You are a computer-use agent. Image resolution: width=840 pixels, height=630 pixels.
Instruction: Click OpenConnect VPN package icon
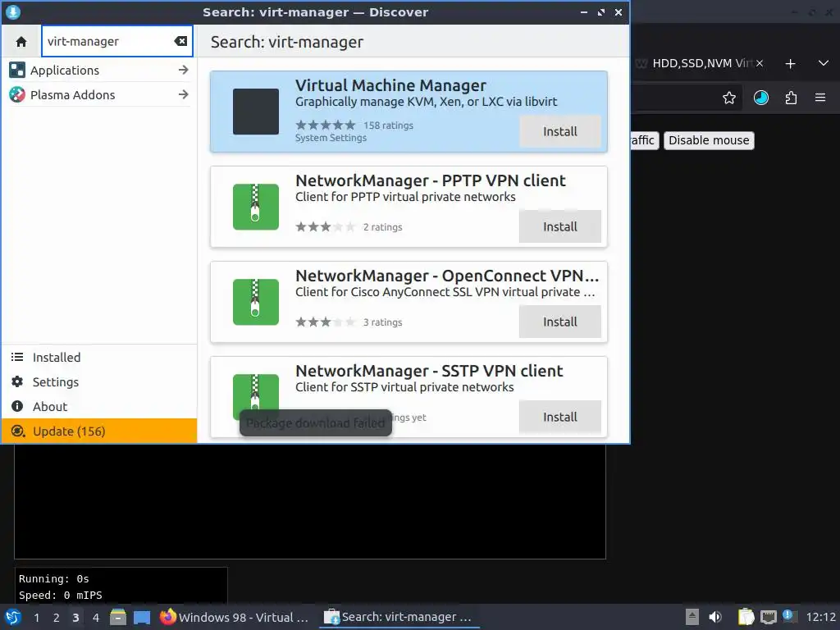point(256,302)
